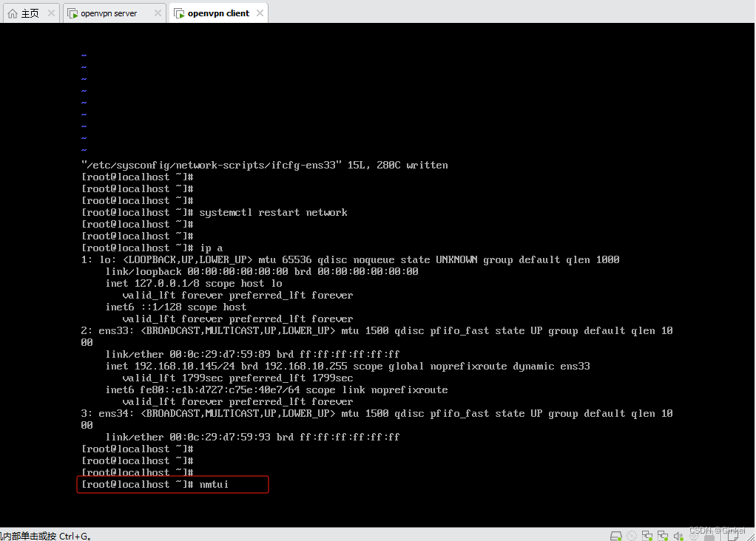Switch to the 主页 home tab

(x=30, y=13)
